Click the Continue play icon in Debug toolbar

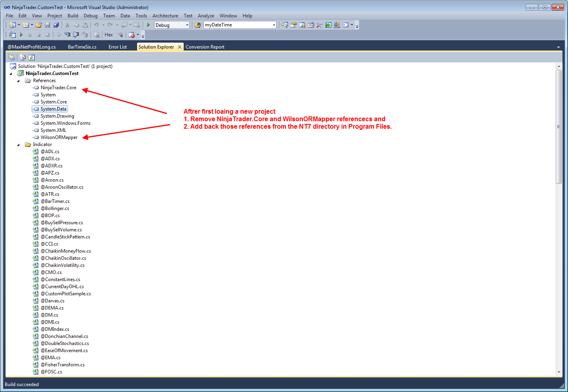coord(21,35)
